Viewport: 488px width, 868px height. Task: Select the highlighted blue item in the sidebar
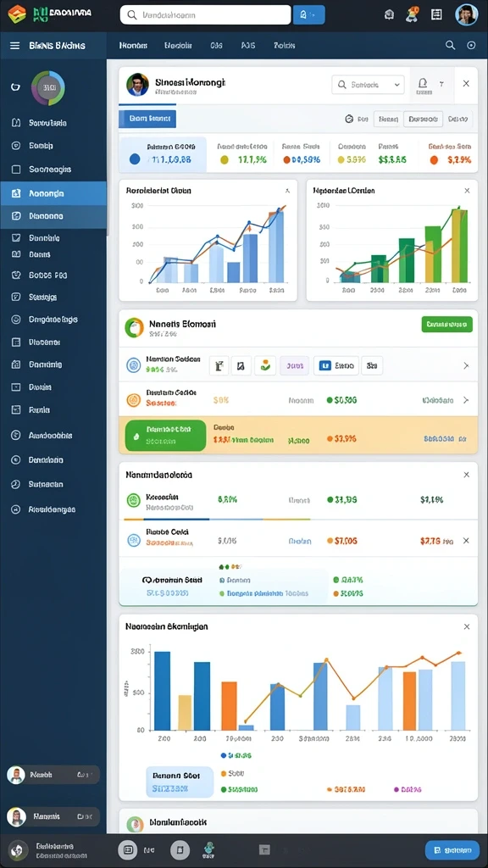[x=53, y=194]
